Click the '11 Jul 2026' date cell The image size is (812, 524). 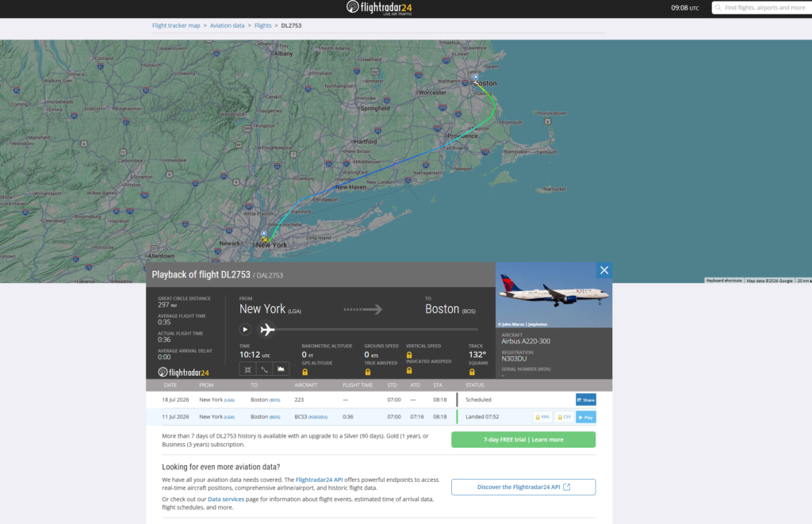(175, 417)
